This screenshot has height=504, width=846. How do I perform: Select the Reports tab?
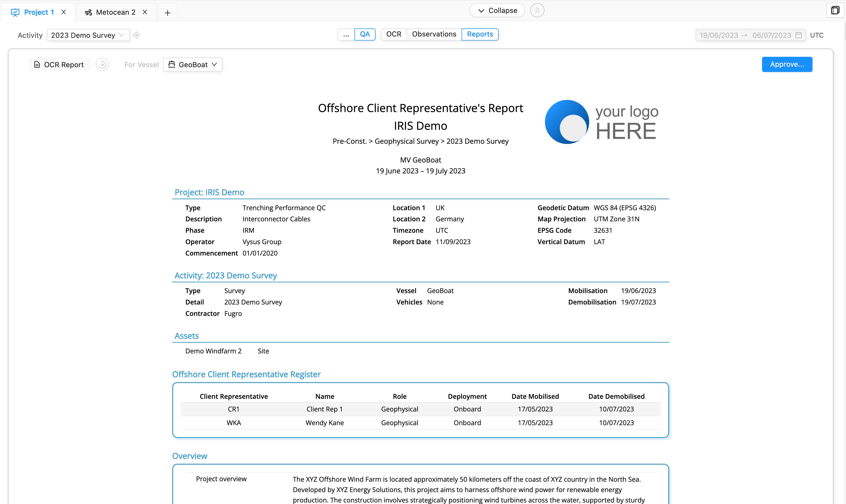pyautogui.click(x=480, y=34)
